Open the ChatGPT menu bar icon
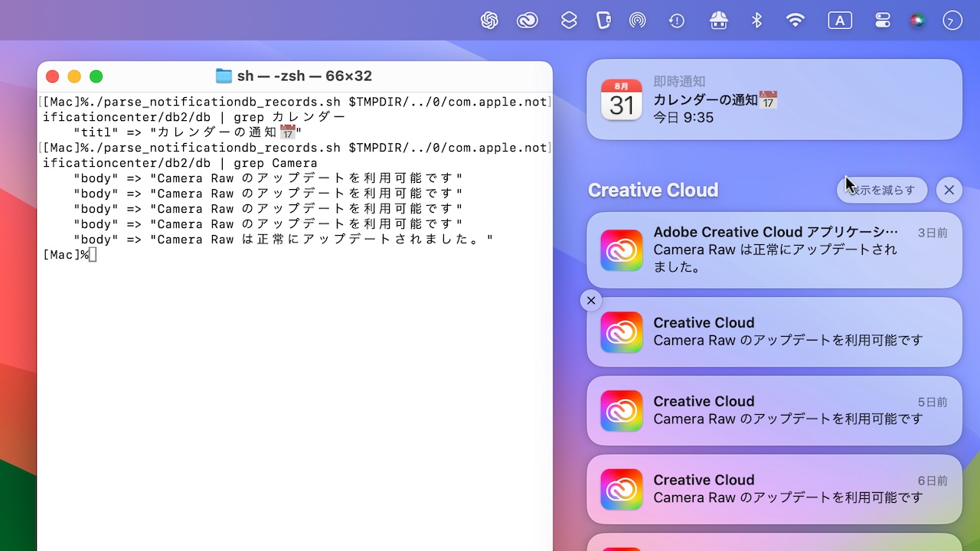 (x=489, y=21)
